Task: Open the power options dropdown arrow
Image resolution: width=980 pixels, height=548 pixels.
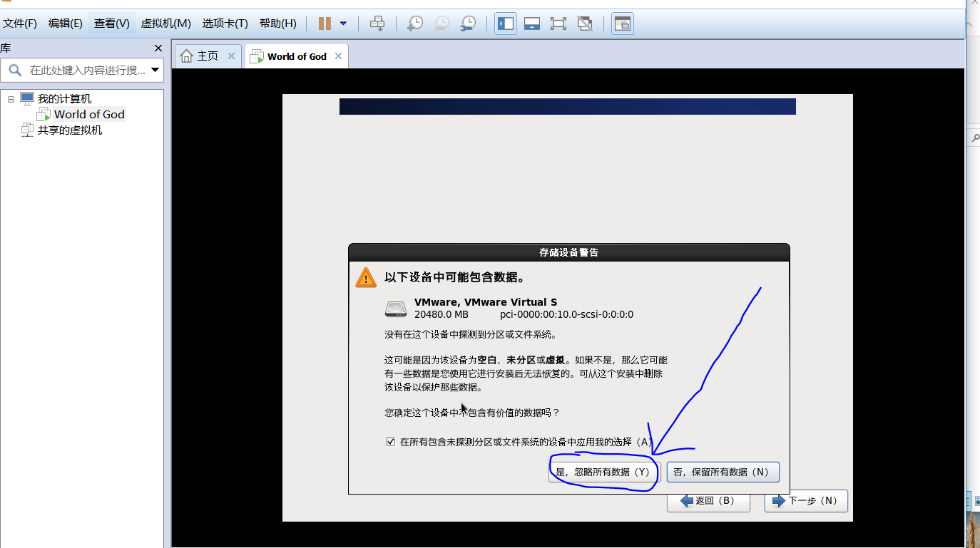Action: [x=343, y=24]
